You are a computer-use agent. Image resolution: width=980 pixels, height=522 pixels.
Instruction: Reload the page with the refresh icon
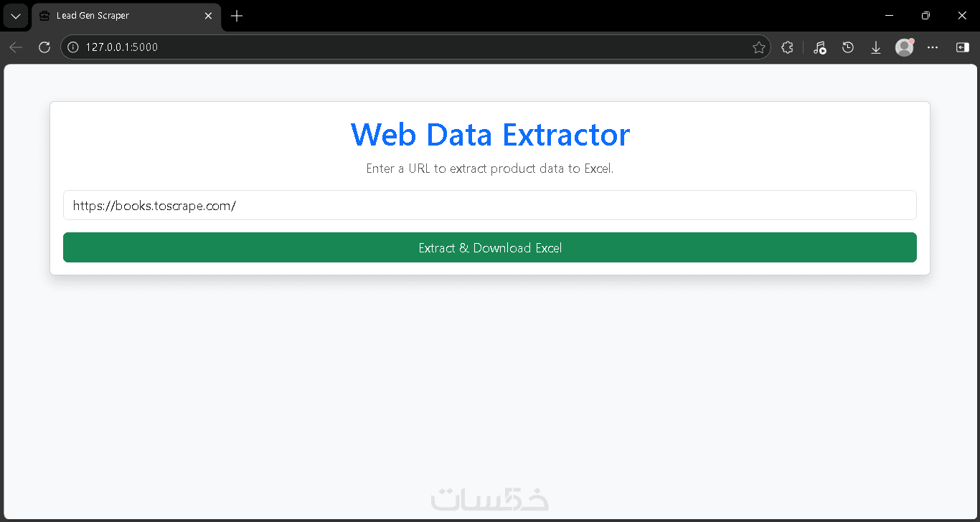point(44,47)
